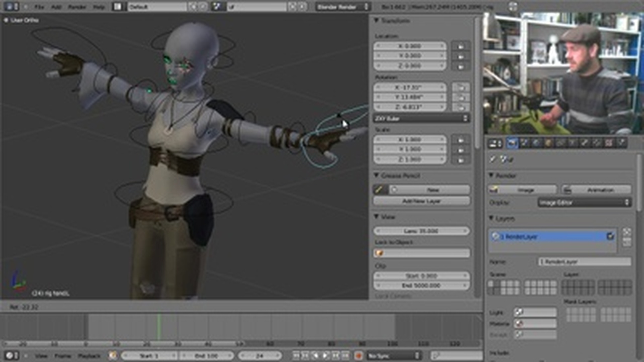Screen dimensions: 644x362
Task: Click the Lens 35.000 value slider
Action: 422,231
